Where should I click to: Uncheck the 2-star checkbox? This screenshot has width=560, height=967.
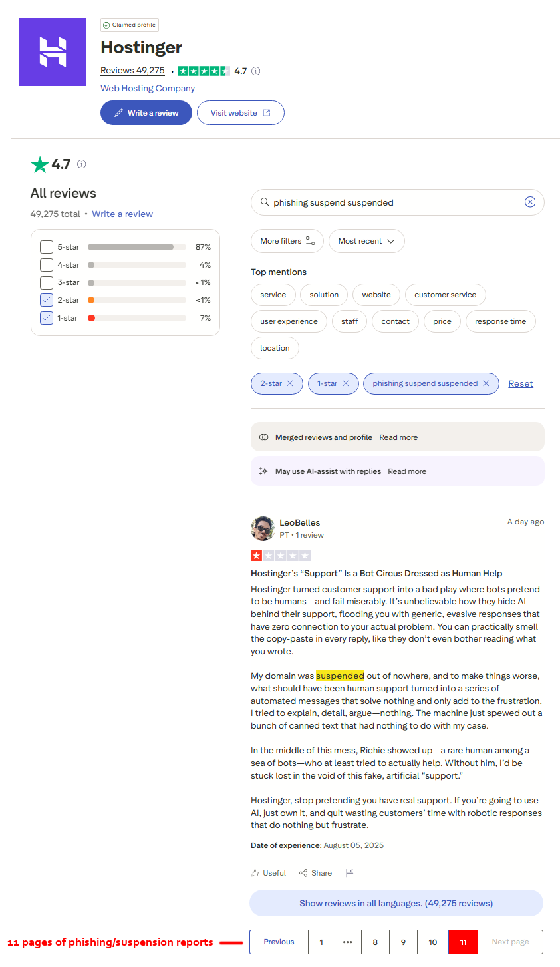[x=47, y=300]
